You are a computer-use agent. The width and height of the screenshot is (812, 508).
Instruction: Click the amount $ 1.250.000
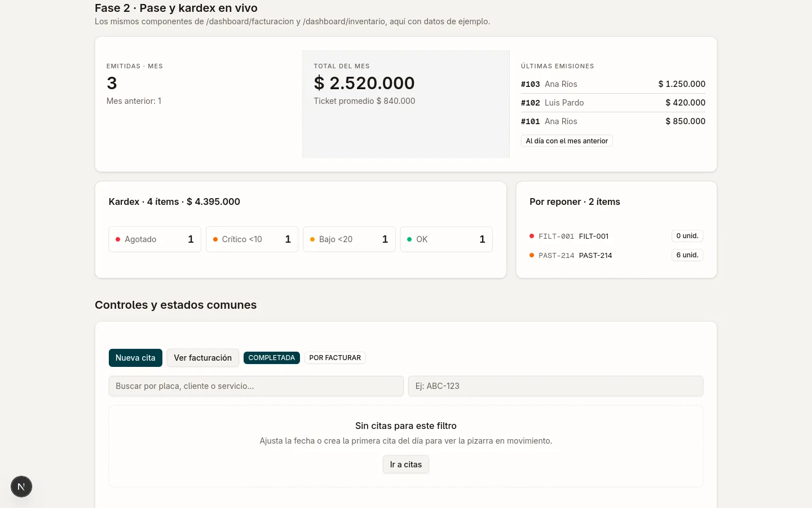tap(682, 84)
